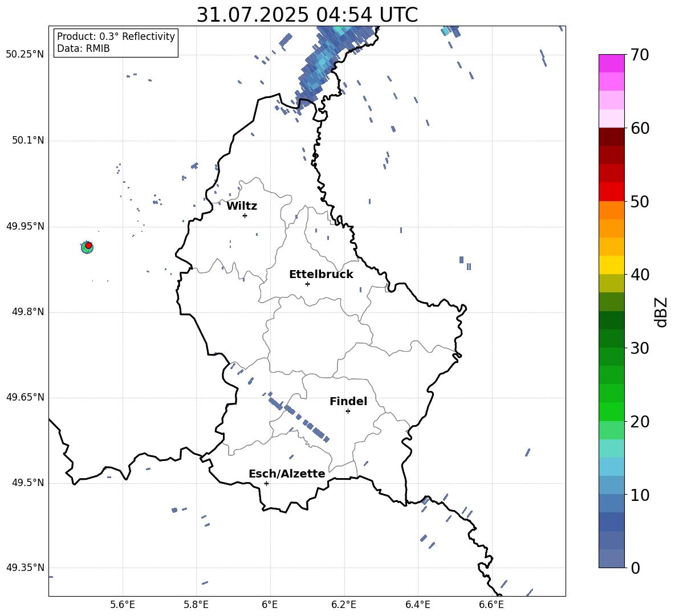Click the red radar site dot
The height and width of the screenshot is (616, 675).
click(88, 246)
